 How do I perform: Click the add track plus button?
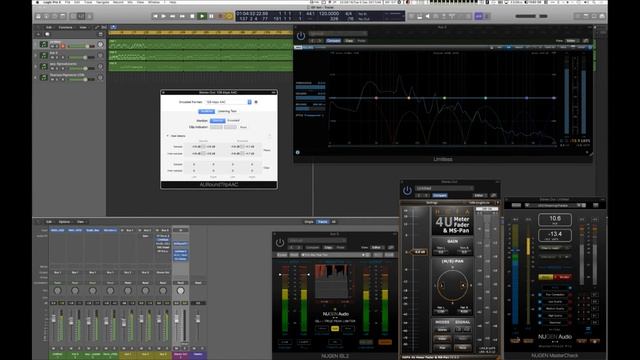pyautogui.click(x=38, y=34)
